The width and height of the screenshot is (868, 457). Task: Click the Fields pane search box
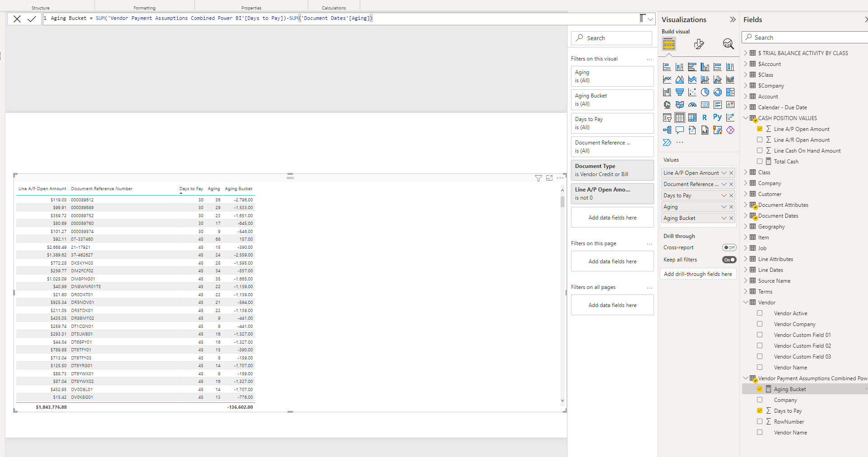[x=806, y=37]
